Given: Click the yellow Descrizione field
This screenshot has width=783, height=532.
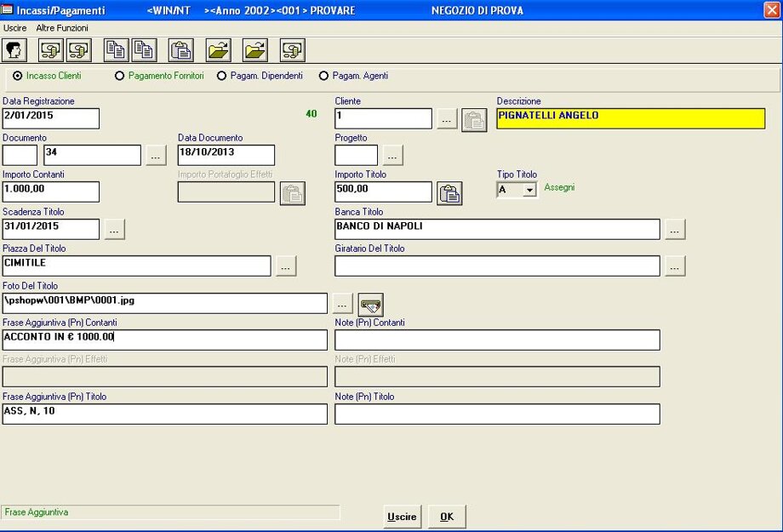Looking at the screenshot, I should [631, 118].
